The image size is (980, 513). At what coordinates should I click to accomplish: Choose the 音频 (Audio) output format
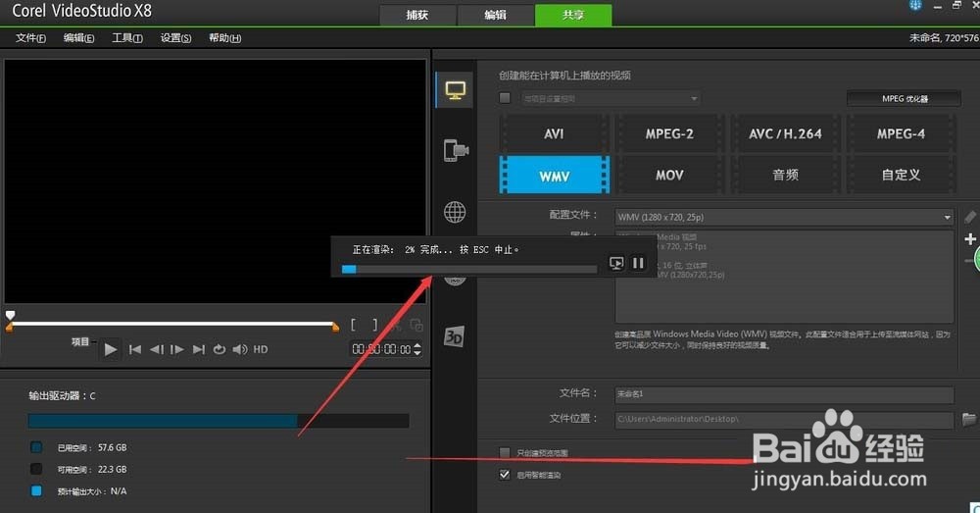point(785,176)
